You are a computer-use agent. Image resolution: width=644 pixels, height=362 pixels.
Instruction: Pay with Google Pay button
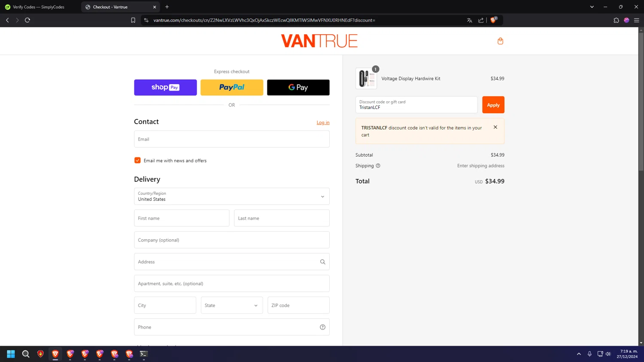298,87
